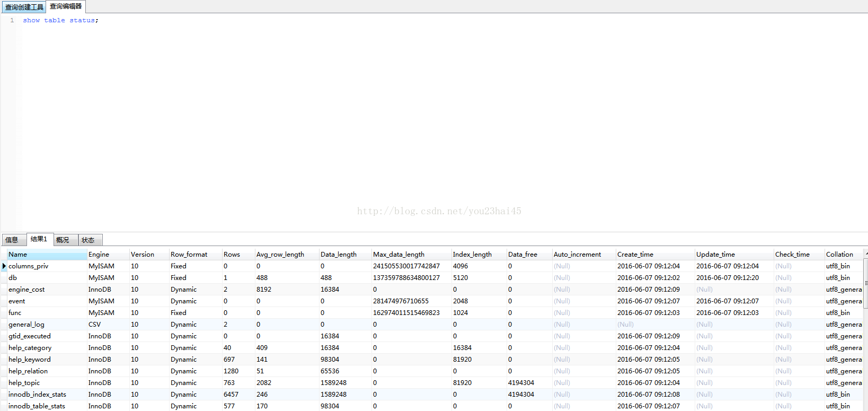Screen dimensions: 868x411
Task: Click Rows value 697 in help_keyword row
Action: pos(238,360)
